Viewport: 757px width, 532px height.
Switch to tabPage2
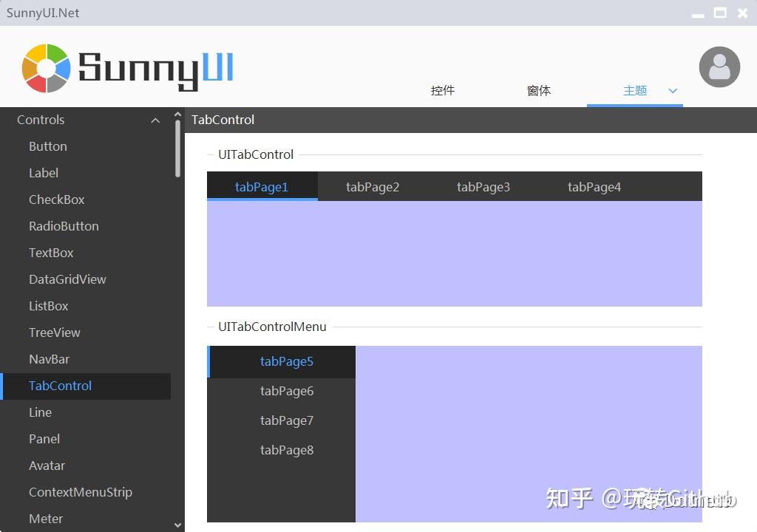click(x=373, y=186)
